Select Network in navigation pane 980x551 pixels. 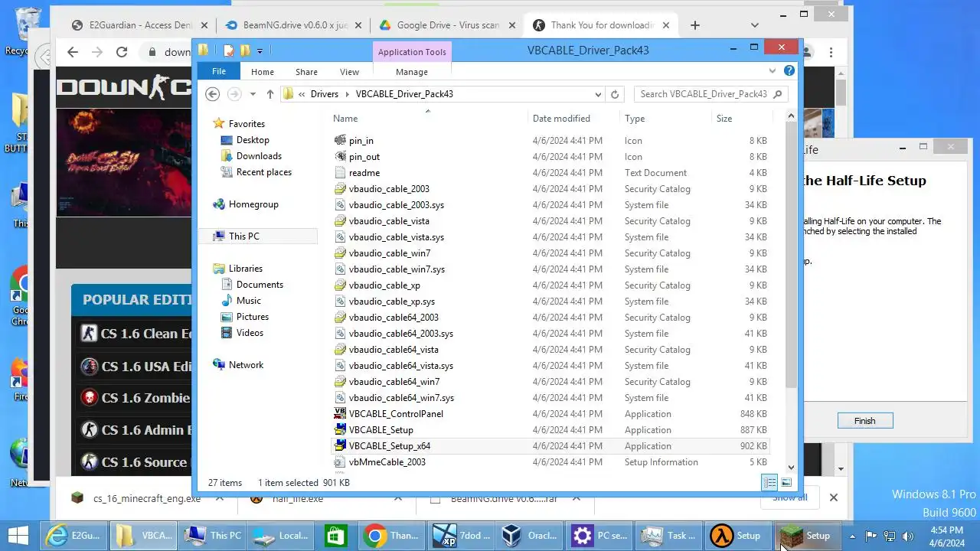[246, 365]
